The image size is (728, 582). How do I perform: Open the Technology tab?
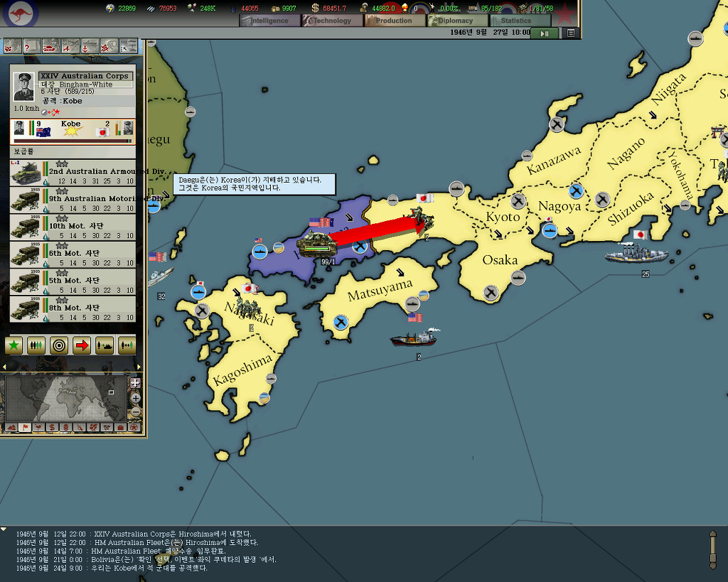point(332,21)
